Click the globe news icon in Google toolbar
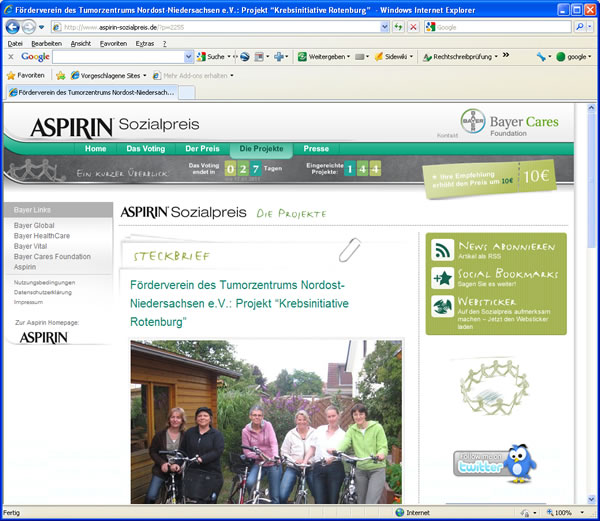 tap(245, 57)
